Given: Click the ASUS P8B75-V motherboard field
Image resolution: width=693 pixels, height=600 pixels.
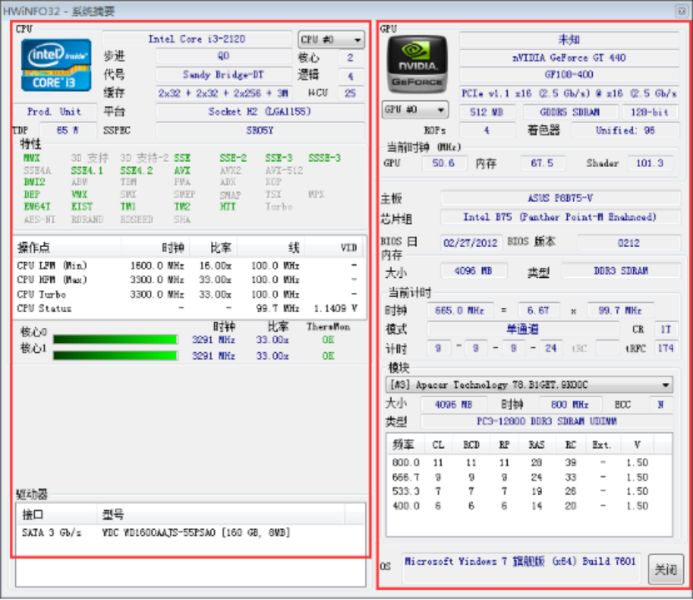Looking at the screenshot, I should 560,198.
